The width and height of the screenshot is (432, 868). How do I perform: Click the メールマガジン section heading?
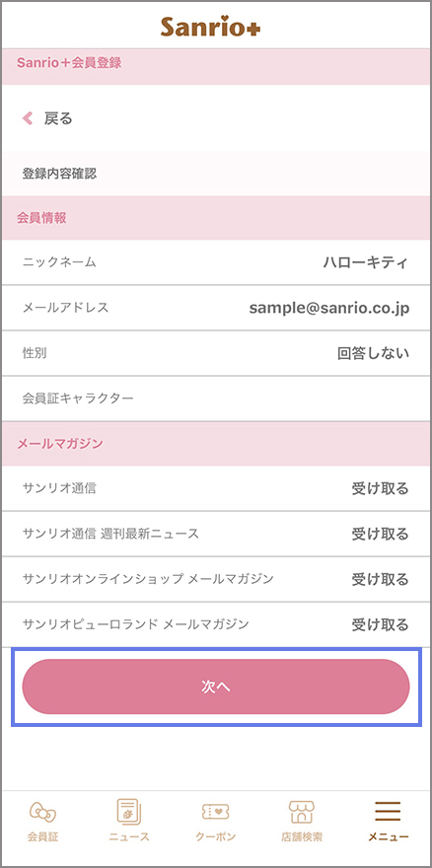point(60,444)
